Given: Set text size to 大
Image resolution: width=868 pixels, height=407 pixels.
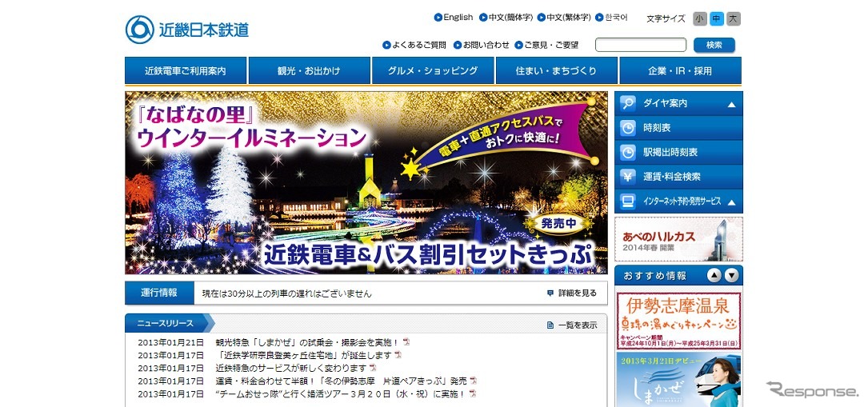Looking at the screenshot, I should tap(734, 19).
